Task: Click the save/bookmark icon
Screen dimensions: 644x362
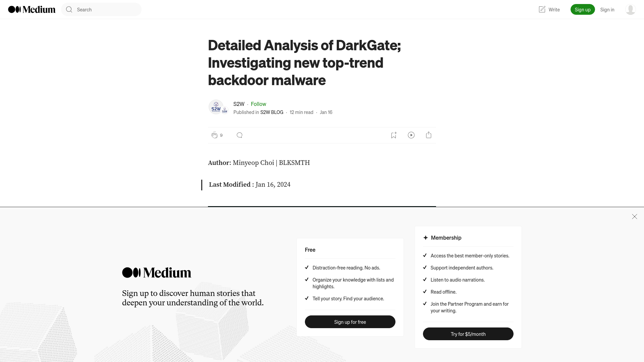Action: pyautogui.click(x=393, y=135)
